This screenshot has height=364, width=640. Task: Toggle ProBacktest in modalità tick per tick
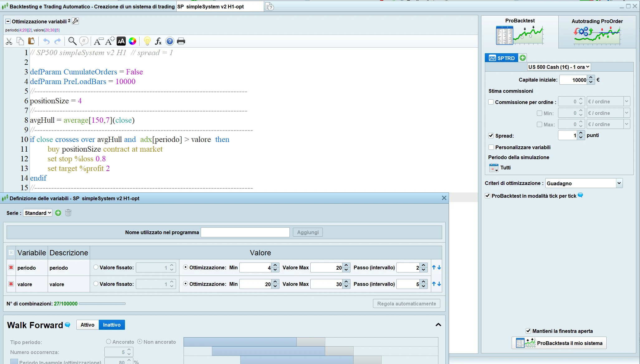coord(488,196)
